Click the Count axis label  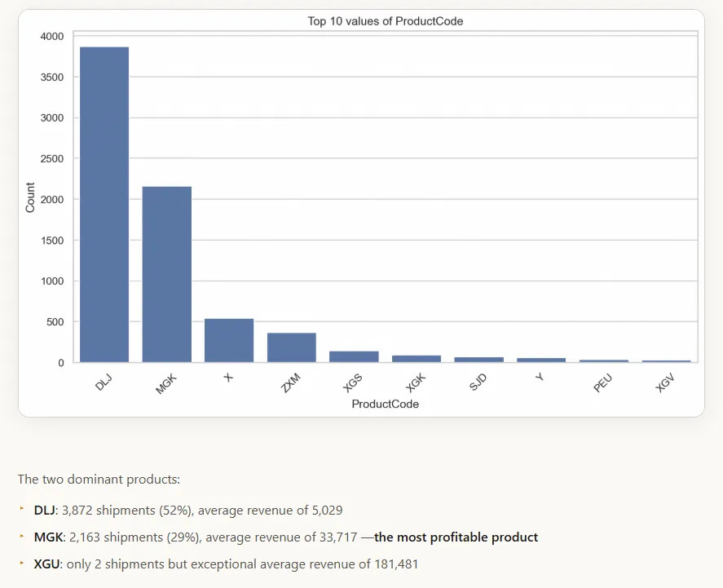click(x=30, y=198)
